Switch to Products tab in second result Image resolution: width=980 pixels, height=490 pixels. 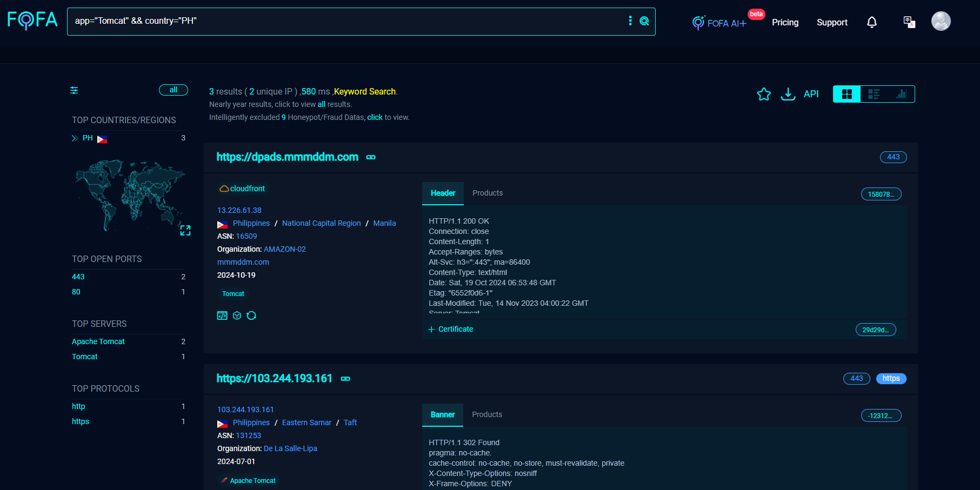487,414
